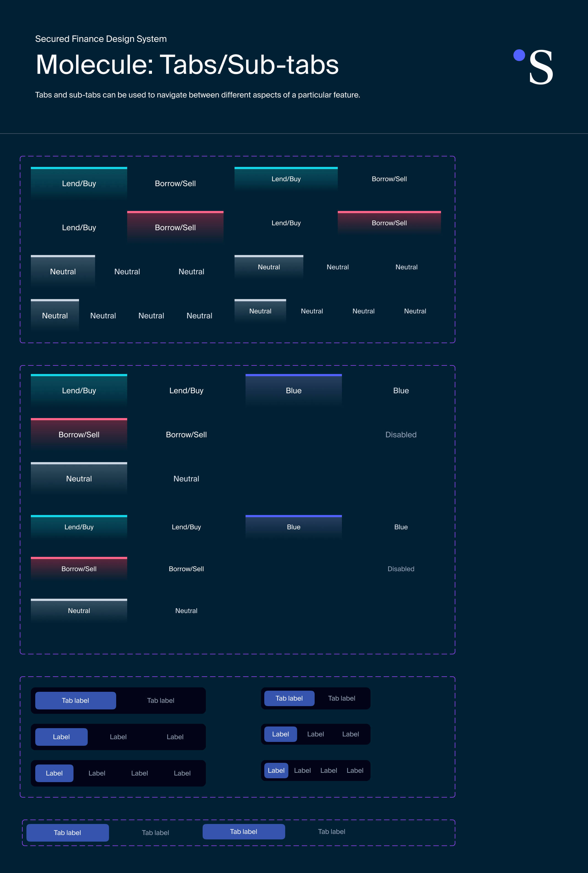Select active Label in large four-option control

click(x=54, y=773)
